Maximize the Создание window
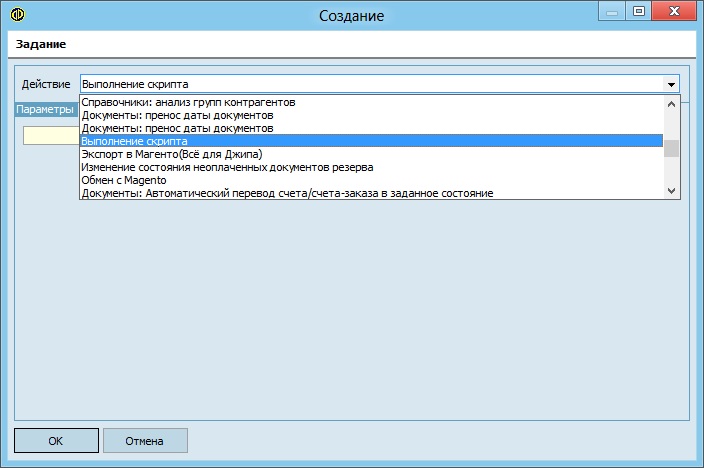 (x=638, y=12)
